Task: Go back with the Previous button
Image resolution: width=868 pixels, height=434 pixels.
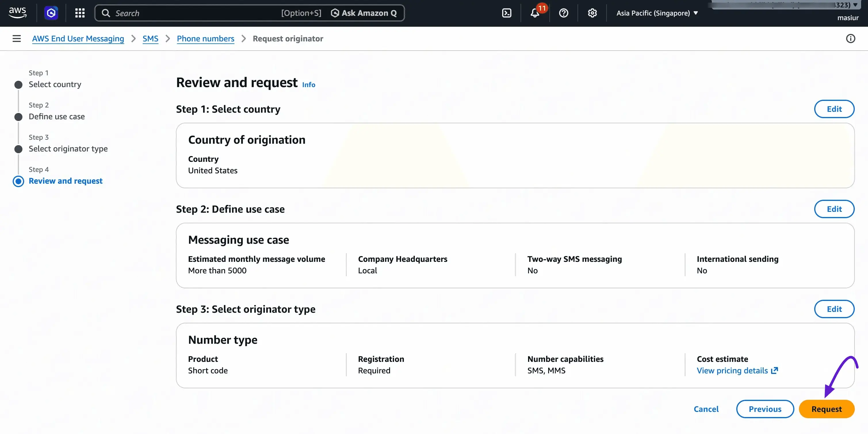Action: [x=765, y=409]
